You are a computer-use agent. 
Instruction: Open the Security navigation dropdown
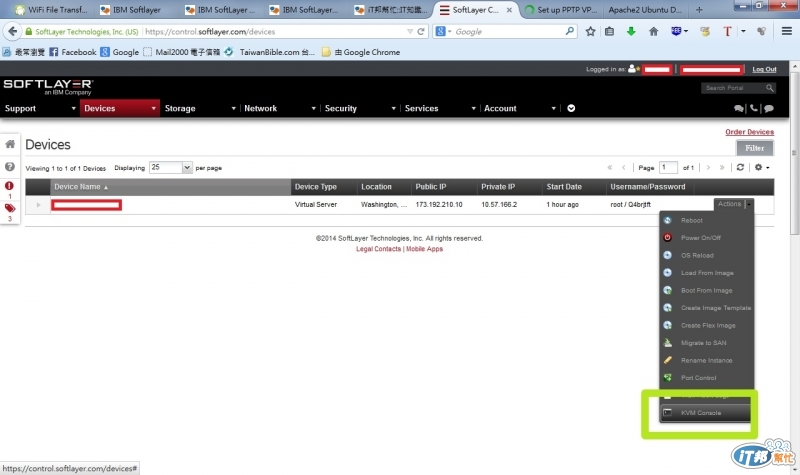click(x=360, y=108)
